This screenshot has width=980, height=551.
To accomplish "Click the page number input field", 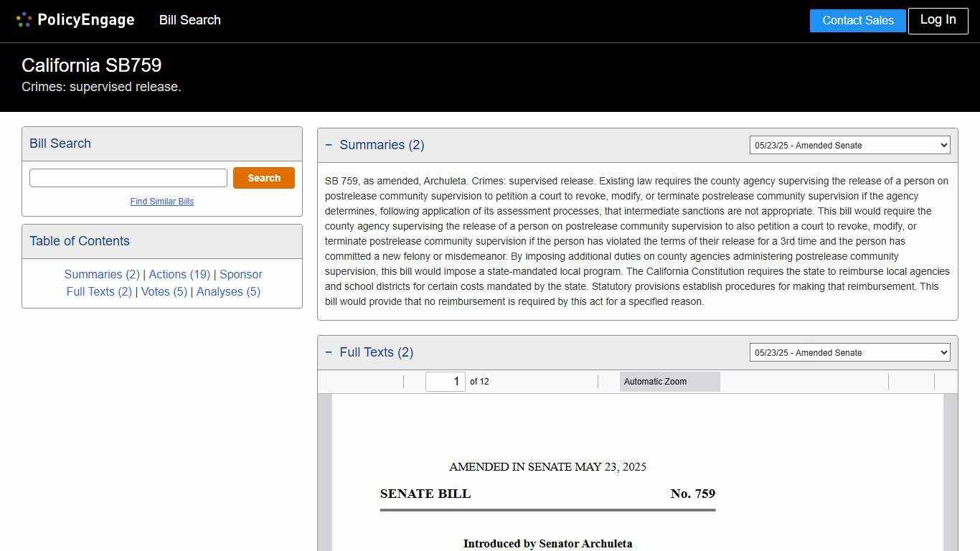I will pos(446,381).
